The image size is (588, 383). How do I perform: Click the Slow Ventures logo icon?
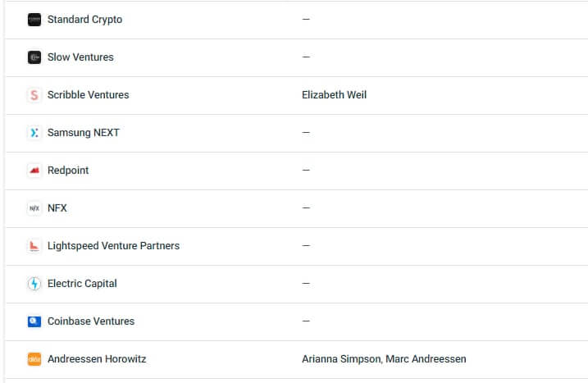point(34,57)
